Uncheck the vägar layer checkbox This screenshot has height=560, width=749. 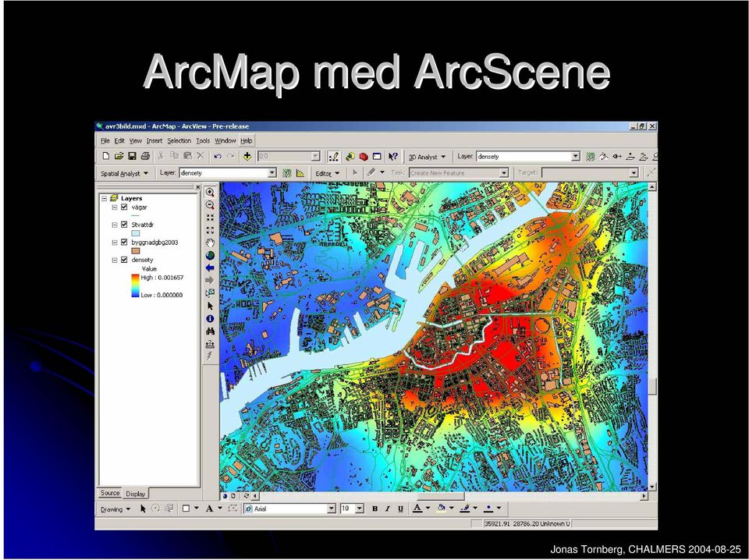click(124, 207)
